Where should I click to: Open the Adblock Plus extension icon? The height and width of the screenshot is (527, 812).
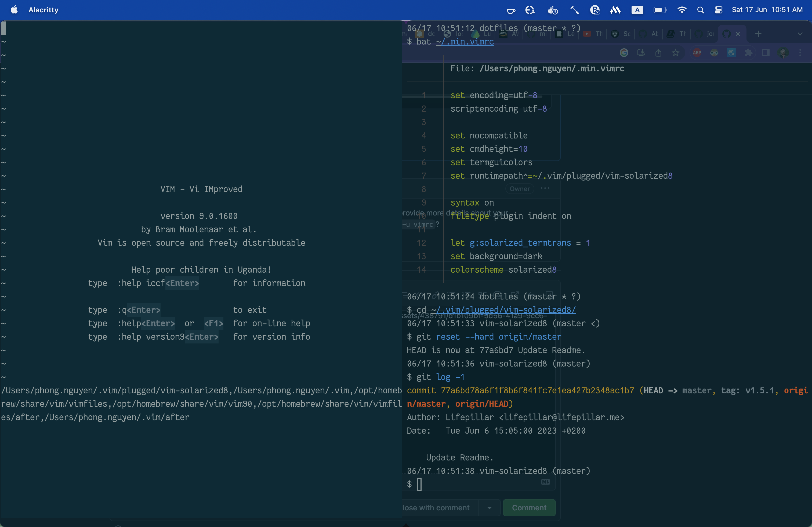(x=698, y=53)
